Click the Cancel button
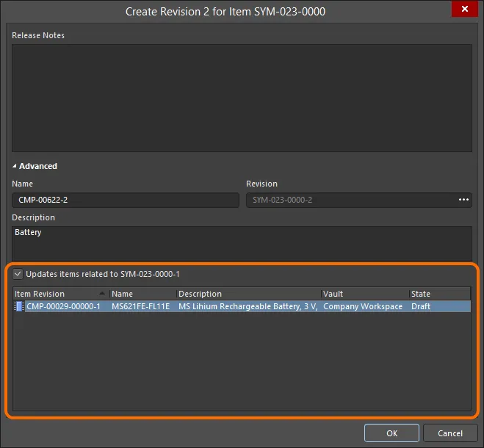This screenshot has height=448, width=484. click(x=450, y=433)
